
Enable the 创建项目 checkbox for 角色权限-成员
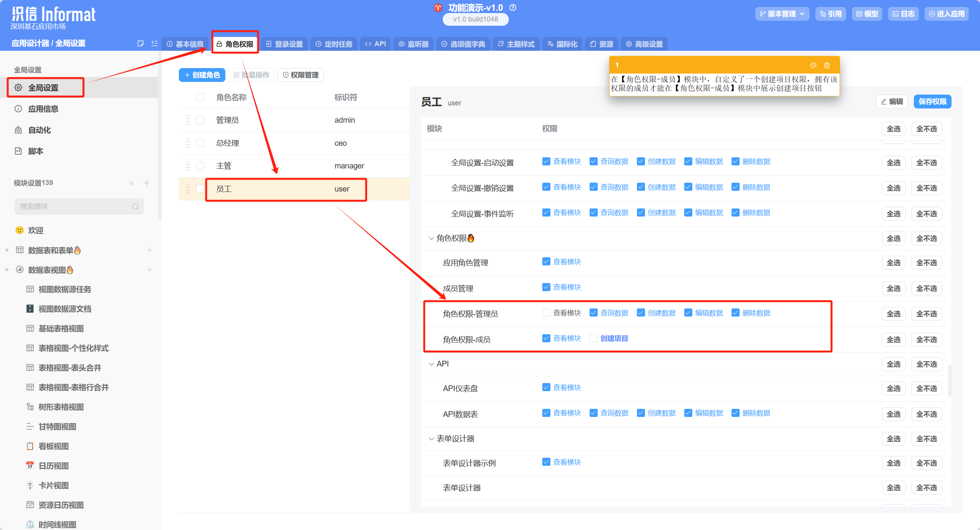[x=593, y=338]
